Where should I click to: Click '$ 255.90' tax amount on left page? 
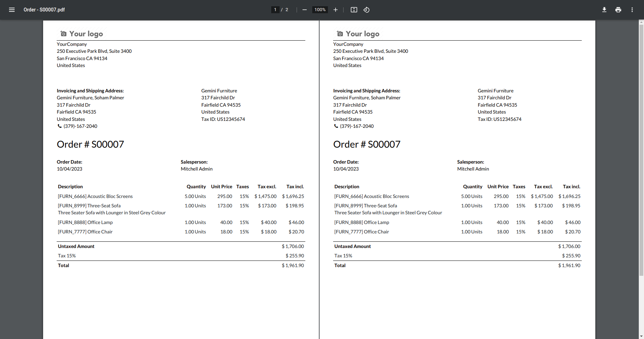click(x=295, y=256)
